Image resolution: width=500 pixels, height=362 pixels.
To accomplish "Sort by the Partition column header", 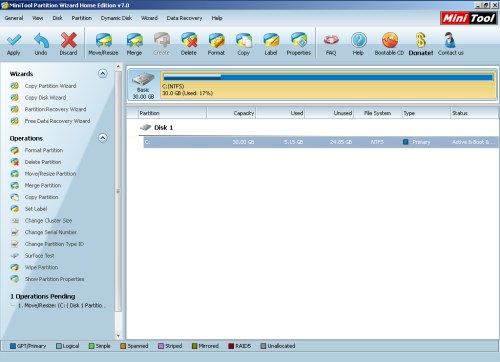I will [x=172, y=113].
